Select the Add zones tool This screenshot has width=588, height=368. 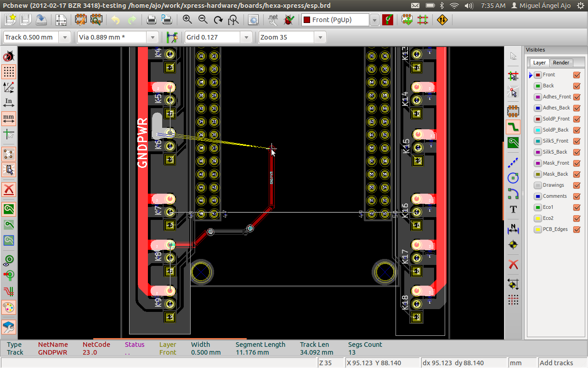click(x=513, y=143)
